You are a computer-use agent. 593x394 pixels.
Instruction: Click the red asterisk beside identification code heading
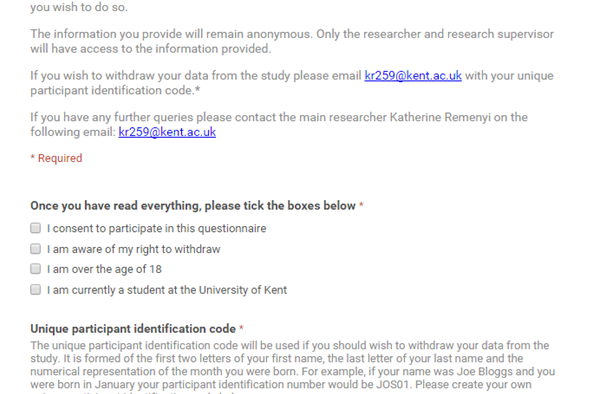[241, 328]
